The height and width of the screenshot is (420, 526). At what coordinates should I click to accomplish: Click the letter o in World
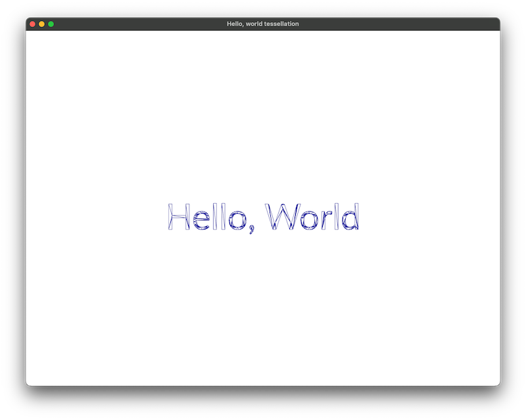click(x=309, y=221)
